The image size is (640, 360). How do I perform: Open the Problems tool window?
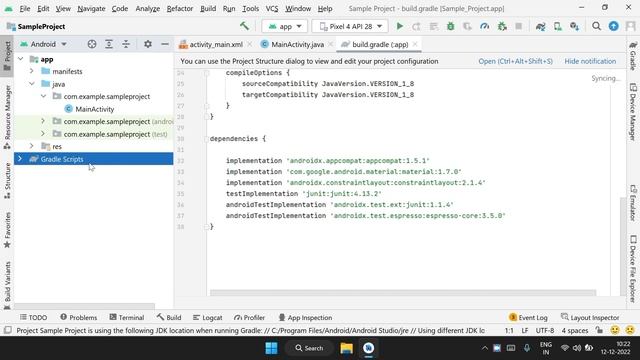(x=78, y=317)
